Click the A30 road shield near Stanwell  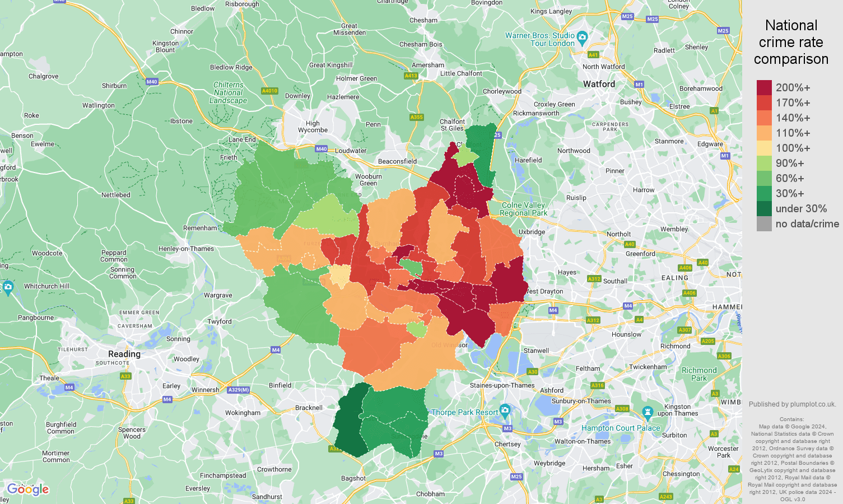tap(532, 372)
